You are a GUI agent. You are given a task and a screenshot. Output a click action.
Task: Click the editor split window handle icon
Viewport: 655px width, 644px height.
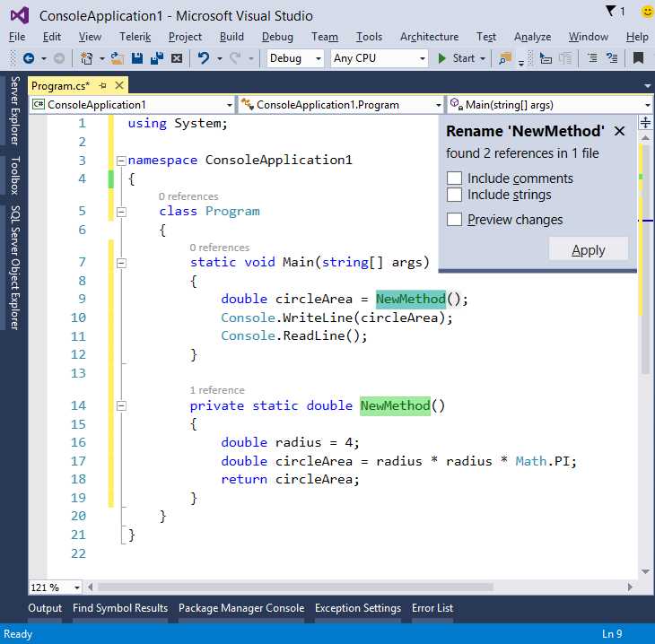645,122
